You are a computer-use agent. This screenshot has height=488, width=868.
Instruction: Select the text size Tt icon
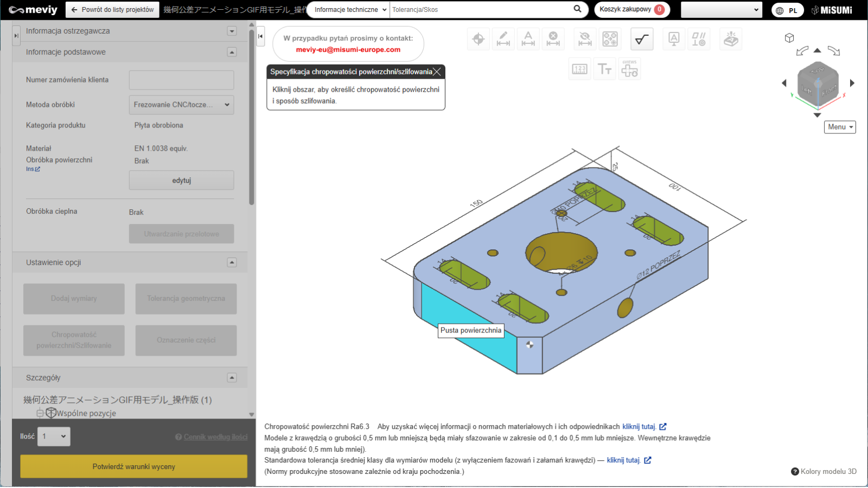[x=604, y=69]
